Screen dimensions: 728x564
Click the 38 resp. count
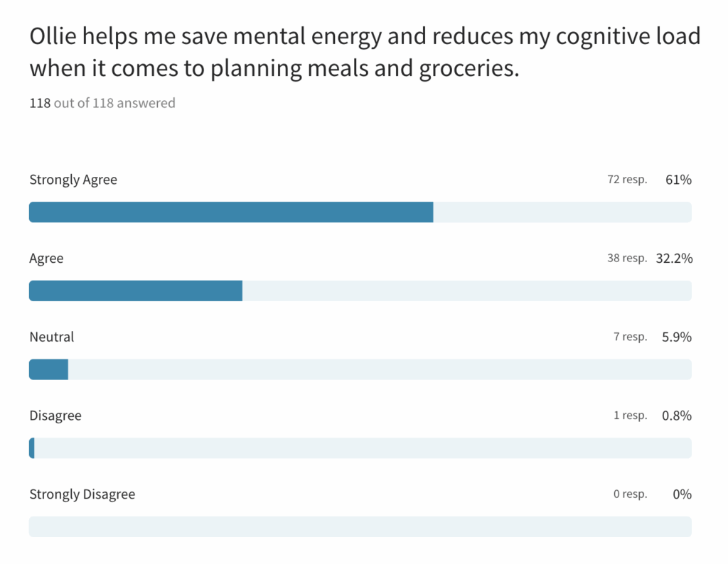click(627, 259)
